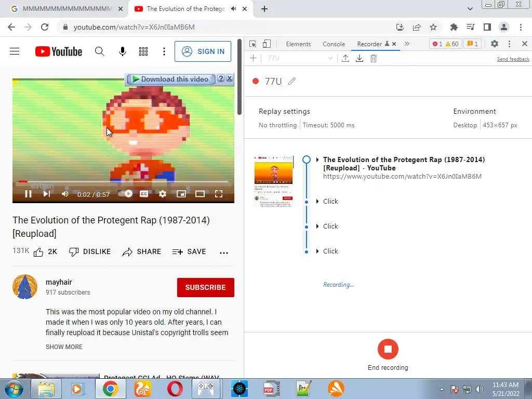Click the DISLIKE button

90,252
